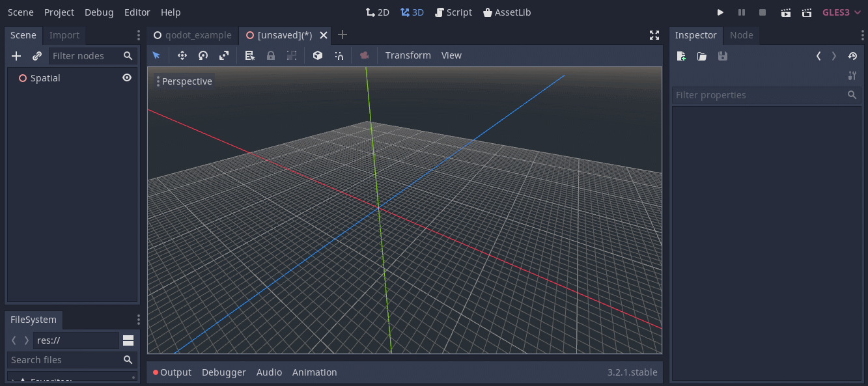Image resolution: width=868 pixels, height=386 pixels.
Task: Switch to Node tab
Action: (742, 35)
